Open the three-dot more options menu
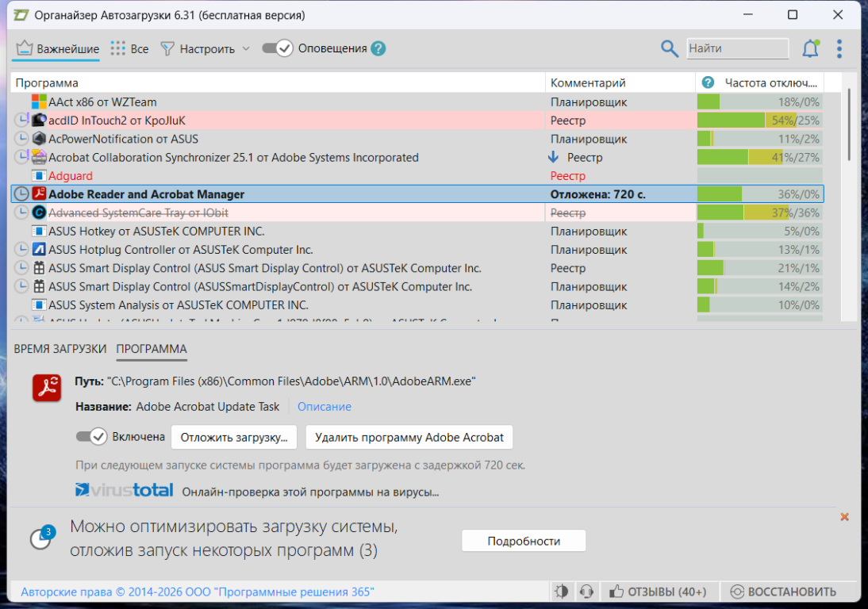 click(839, 48)
